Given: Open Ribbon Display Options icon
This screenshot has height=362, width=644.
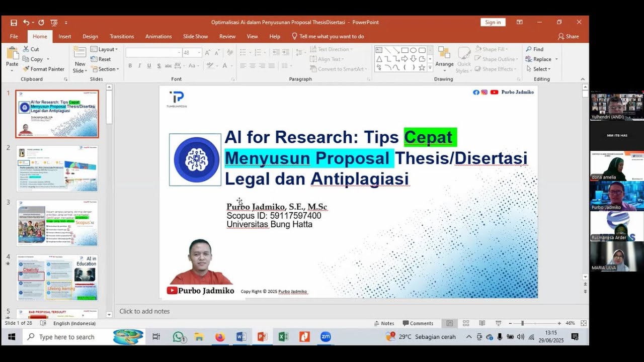Looking at the screenshot, I should [520, 22].
